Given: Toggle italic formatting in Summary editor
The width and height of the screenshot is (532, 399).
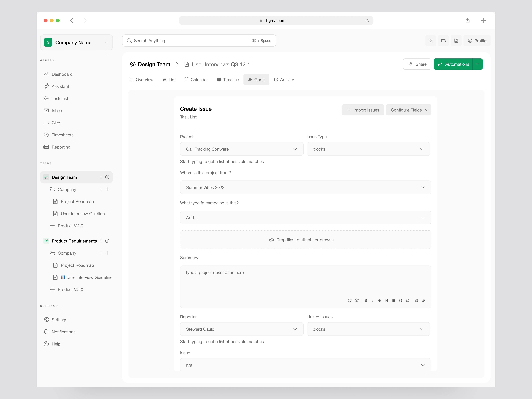Looking at the screenshot, I should pyautogui.click(x=373, y=300).
